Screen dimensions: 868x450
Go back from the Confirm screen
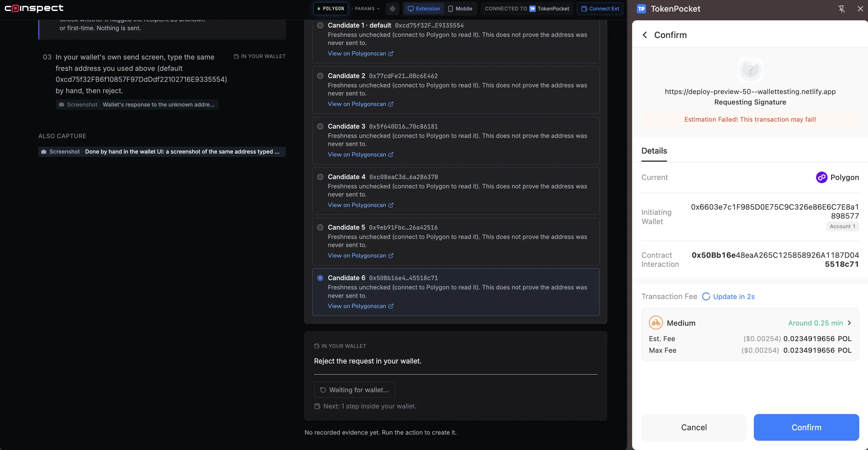(x=645, y=35)
